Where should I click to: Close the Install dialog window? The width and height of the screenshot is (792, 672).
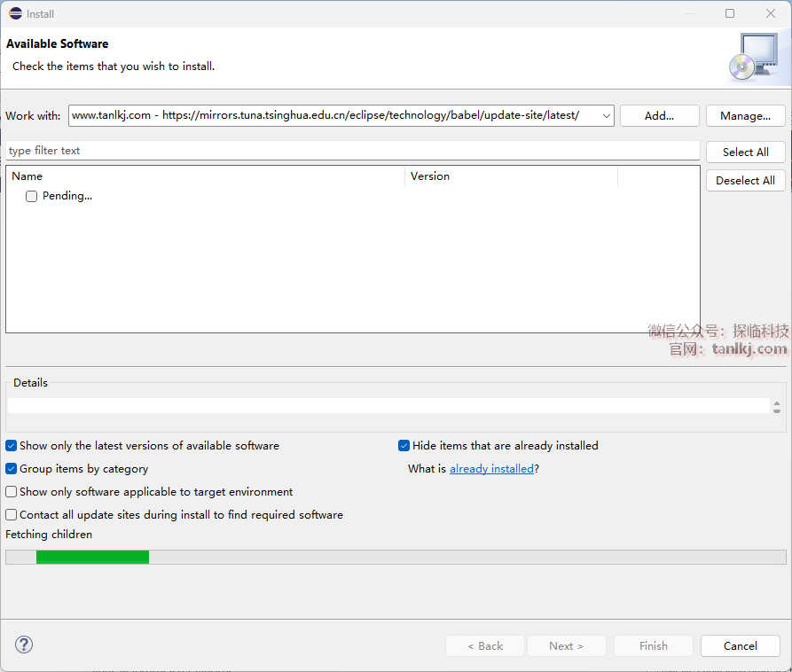[771, 13]
